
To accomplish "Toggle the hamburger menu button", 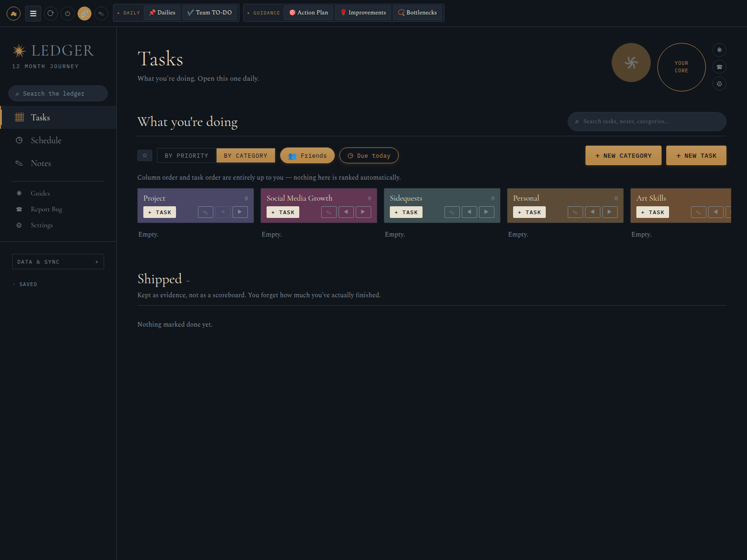I will [x=33, y=14].
